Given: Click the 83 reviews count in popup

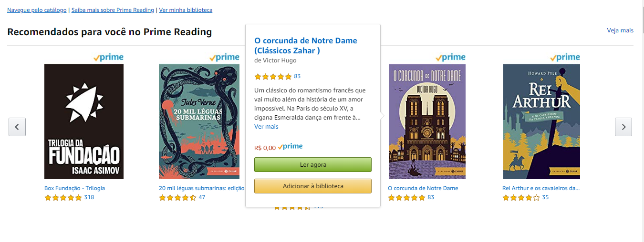Looking at the screenshot, I should point(297,76).
